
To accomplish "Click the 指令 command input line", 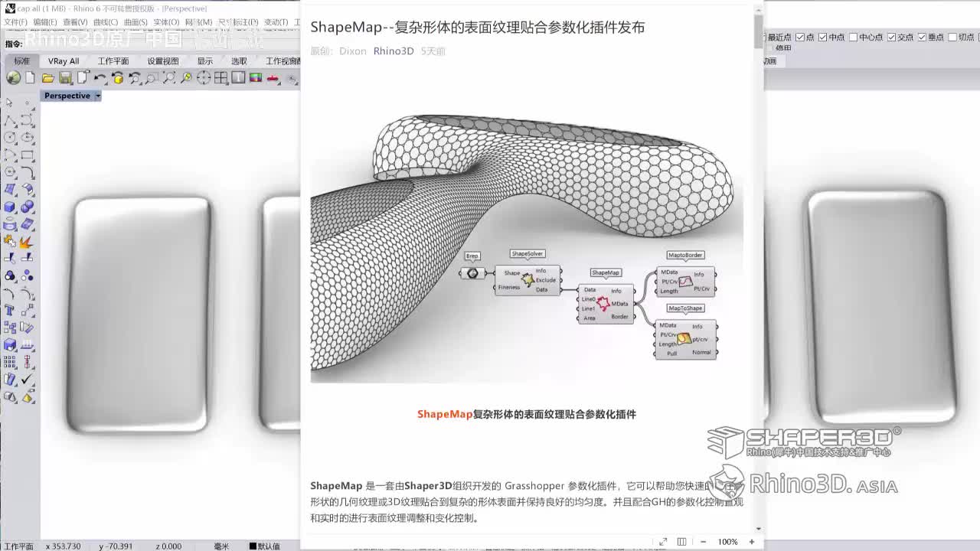I will pos(153,44).
